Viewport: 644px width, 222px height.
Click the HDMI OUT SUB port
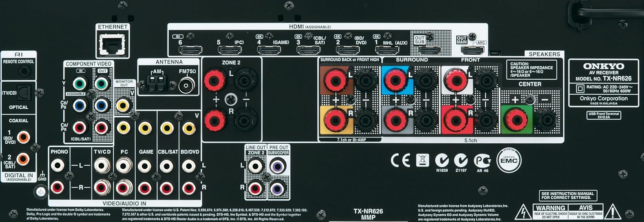point(429,50)
